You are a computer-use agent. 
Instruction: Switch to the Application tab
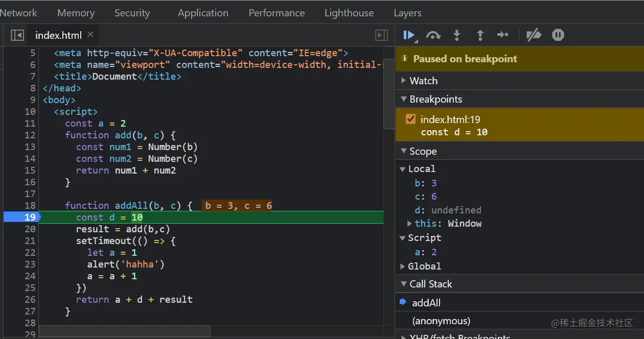[203, 13]
